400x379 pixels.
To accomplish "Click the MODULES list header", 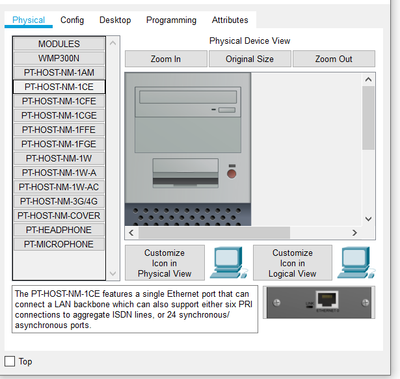I will 59,44.
